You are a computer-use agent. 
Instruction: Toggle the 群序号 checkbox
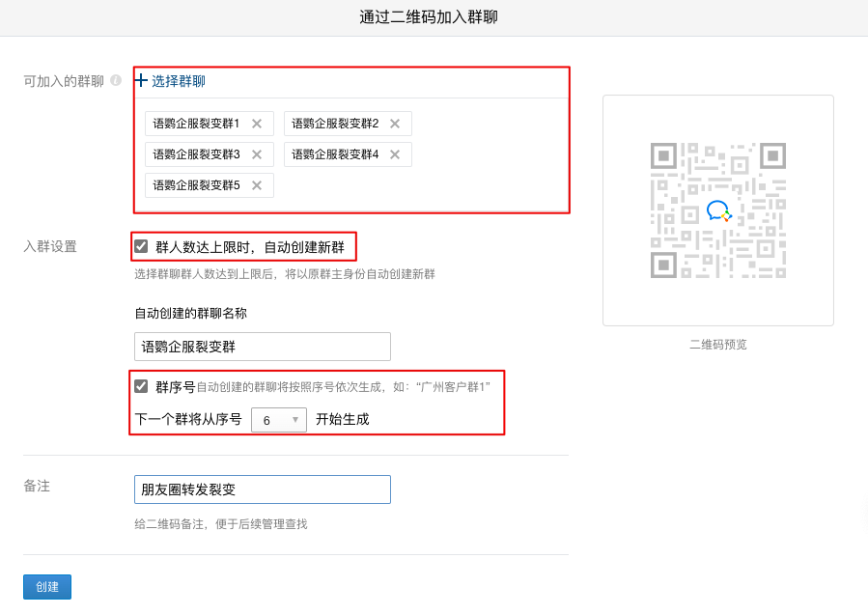[x=141, y=386]
